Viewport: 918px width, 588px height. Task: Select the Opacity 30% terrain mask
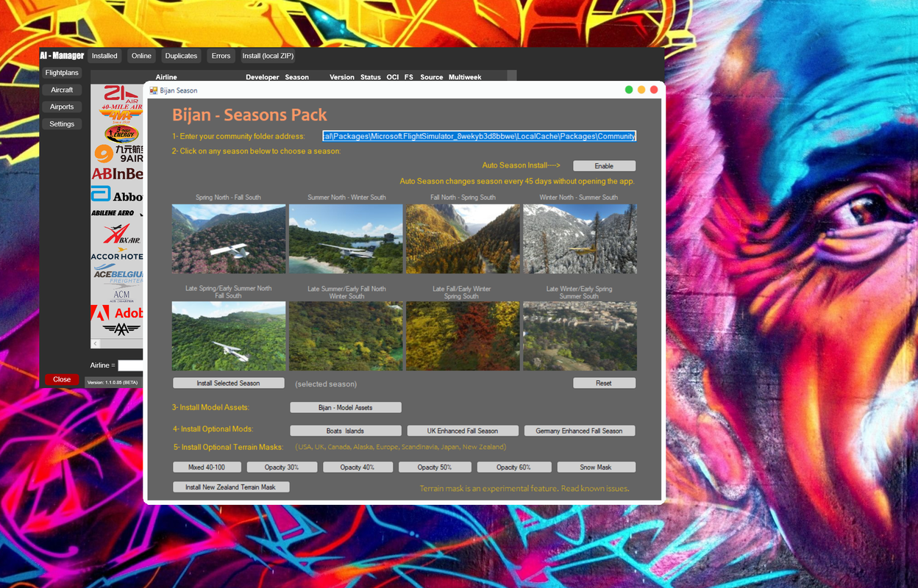[x=282, y=467]
